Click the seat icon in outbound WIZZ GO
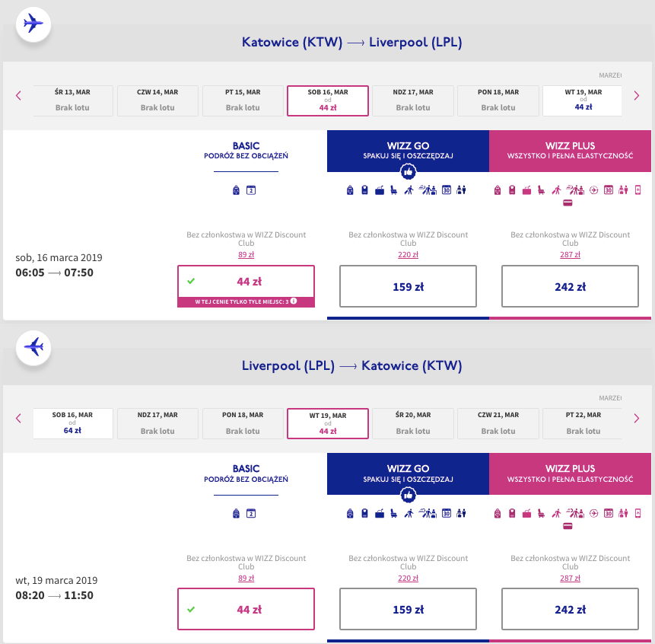The height and width of the screenshot is (644, 655). 393,190
